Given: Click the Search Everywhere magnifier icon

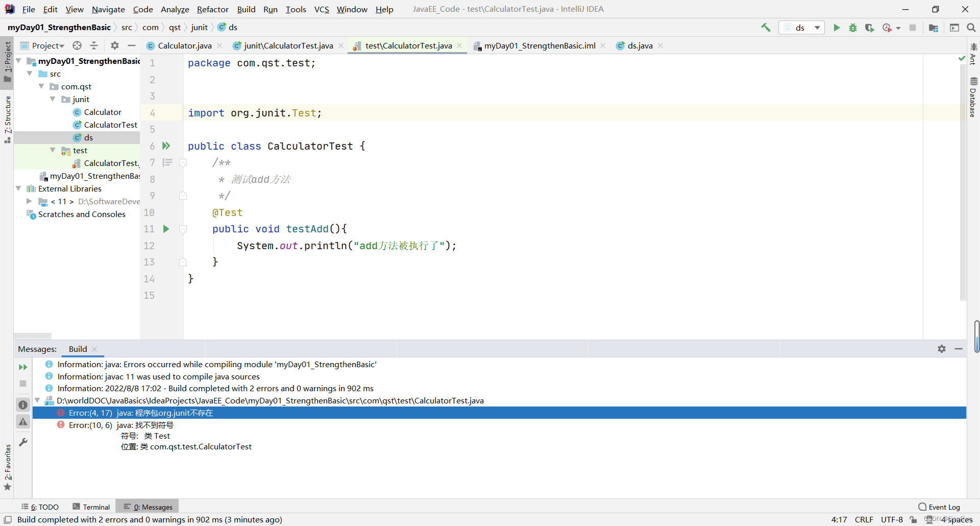Looking at the screenshot, I should coord(971,28).
